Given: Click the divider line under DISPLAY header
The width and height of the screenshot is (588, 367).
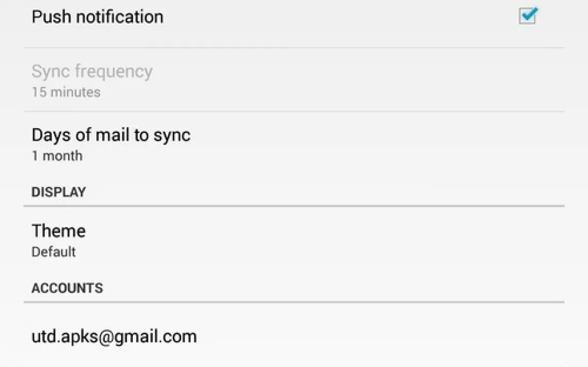Looking at the screenshot, I should (x=294, y=206).
